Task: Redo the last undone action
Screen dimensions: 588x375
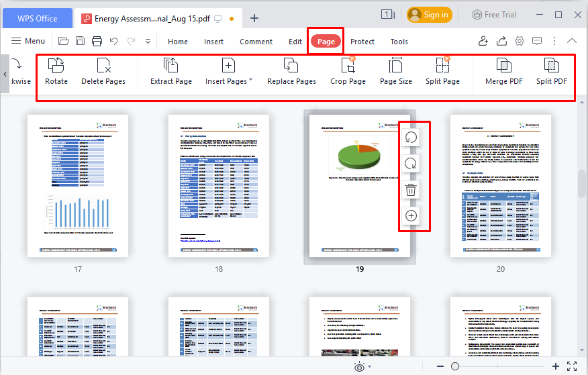Action: click(131, 41)
